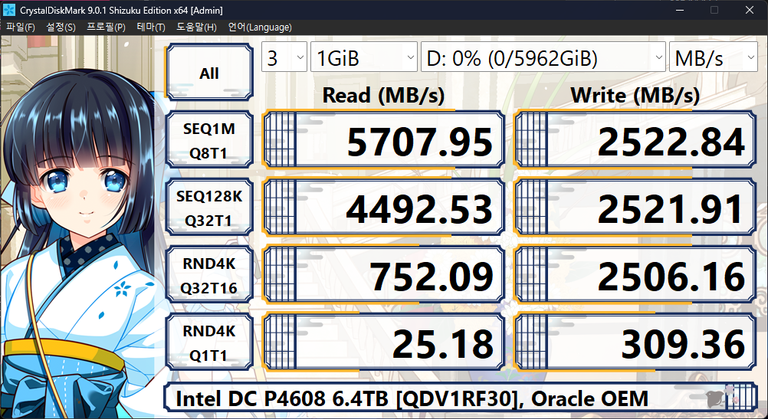The width and height of the screenshot is (768, 419).
Task: Click the Intel DC P4608 comment field
Action: 460,398
